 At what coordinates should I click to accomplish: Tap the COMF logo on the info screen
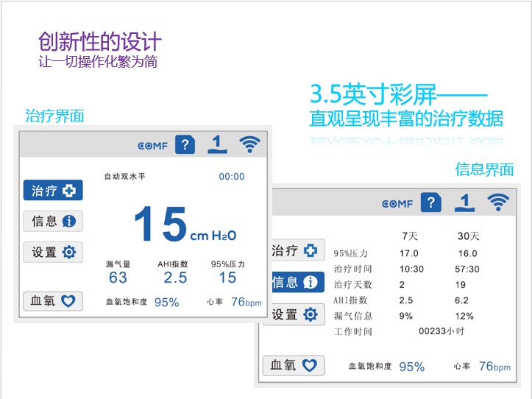[x=397, y=204]
